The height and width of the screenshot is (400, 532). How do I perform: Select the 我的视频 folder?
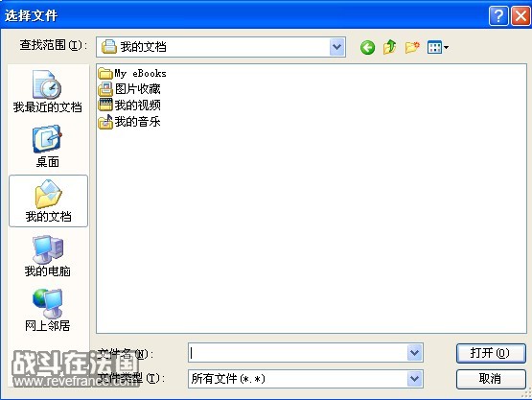click(x=129, y=106)
